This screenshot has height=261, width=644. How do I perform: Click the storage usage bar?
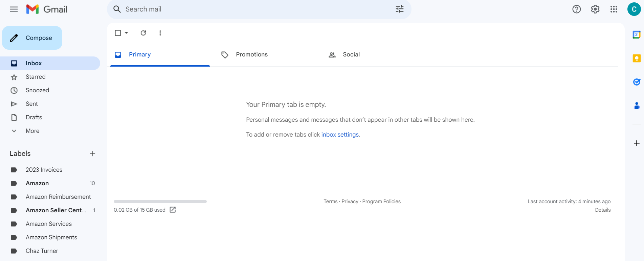(x=160, y=201)
